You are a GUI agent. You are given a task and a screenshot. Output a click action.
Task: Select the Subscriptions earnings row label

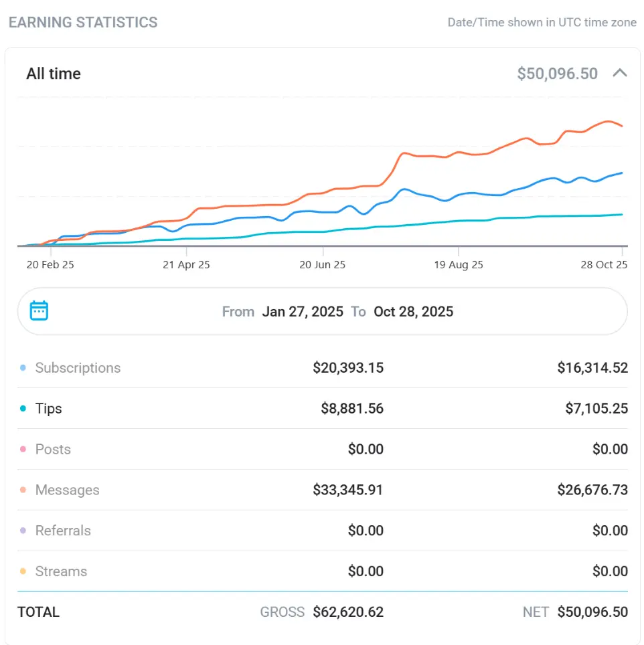coord(78,368)
